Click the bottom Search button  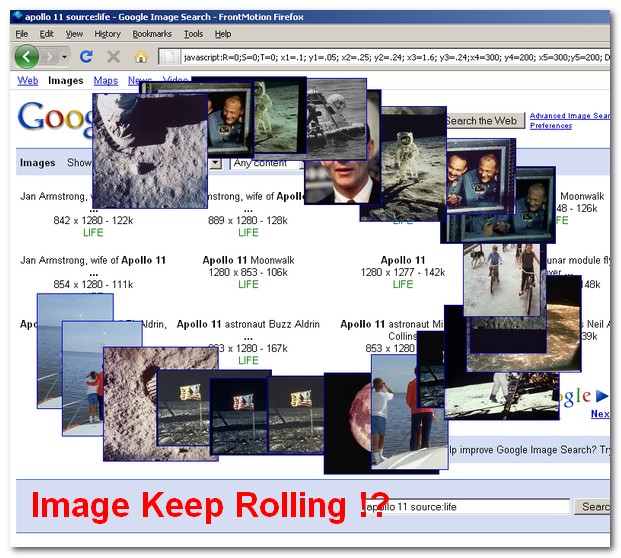tap(592, 507)
